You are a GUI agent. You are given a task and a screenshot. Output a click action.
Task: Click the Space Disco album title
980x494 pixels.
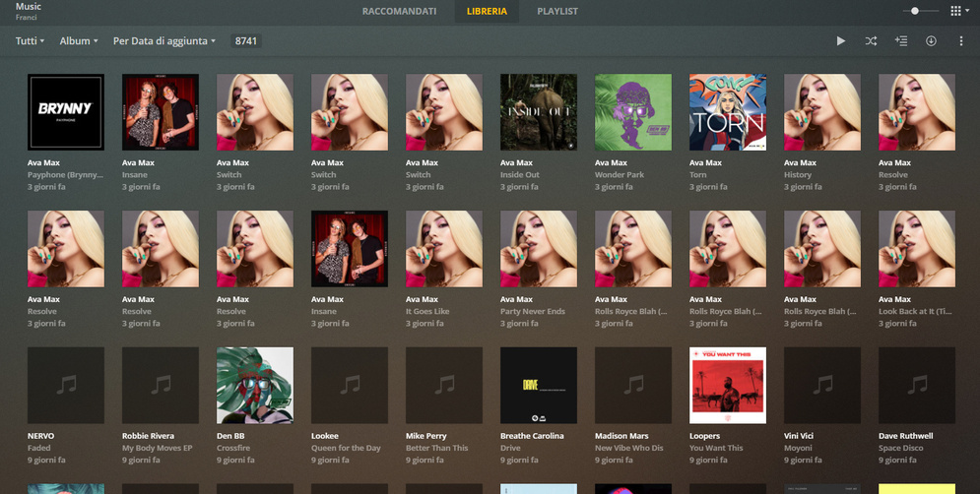coord(900,448)
